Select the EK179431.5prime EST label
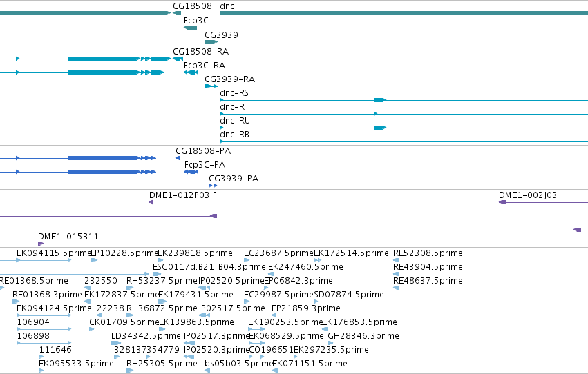The width and height of the screenshot is (588, 374). (x=196, y=295)
